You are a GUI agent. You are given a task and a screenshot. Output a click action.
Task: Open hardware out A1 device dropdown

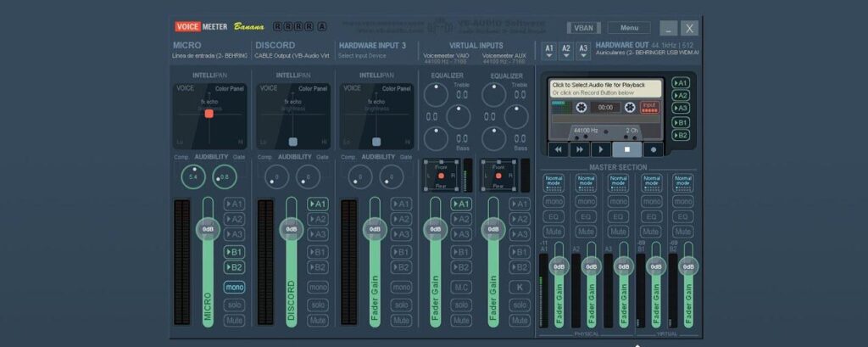(549, 52)
